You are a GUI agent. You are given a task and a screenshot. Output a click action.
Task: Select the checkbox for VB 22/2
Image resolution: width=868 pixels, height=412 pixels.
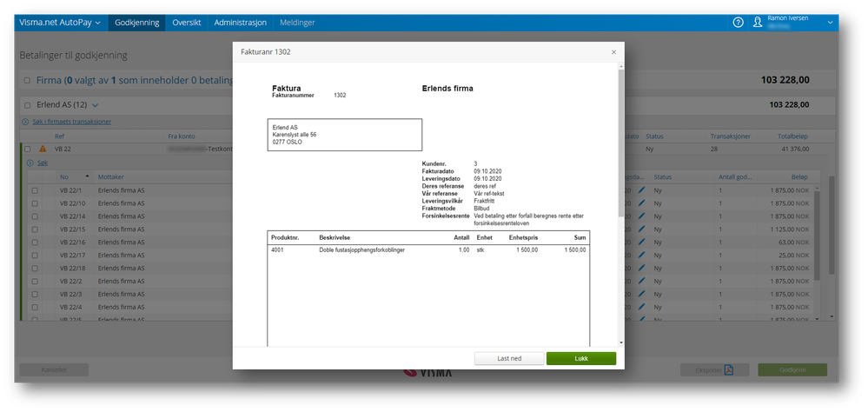click(x=35, y=282)
